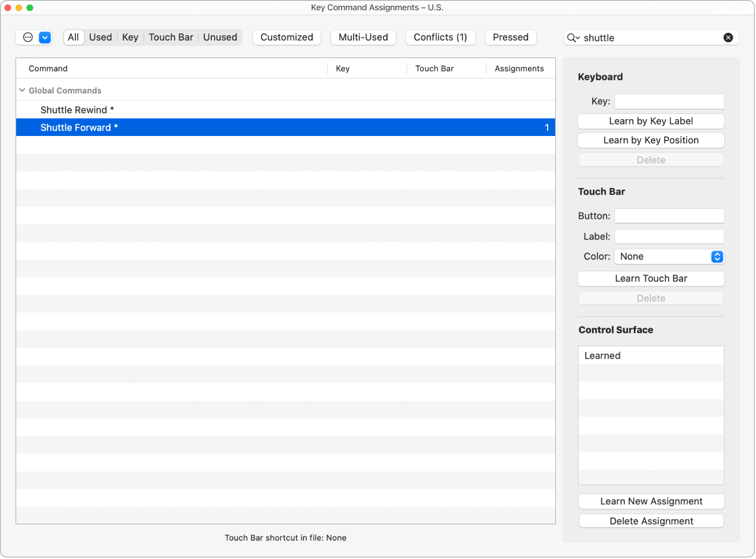Click the Learn Touch Bar button
Screen dimensions: 756x559
coord(651,278)
